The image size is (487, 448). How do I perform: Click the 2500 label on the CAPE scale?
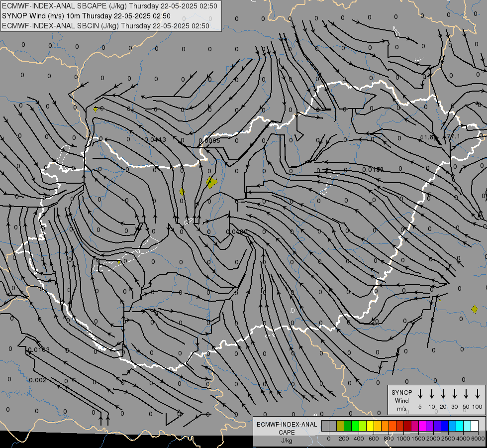[448, 439]
